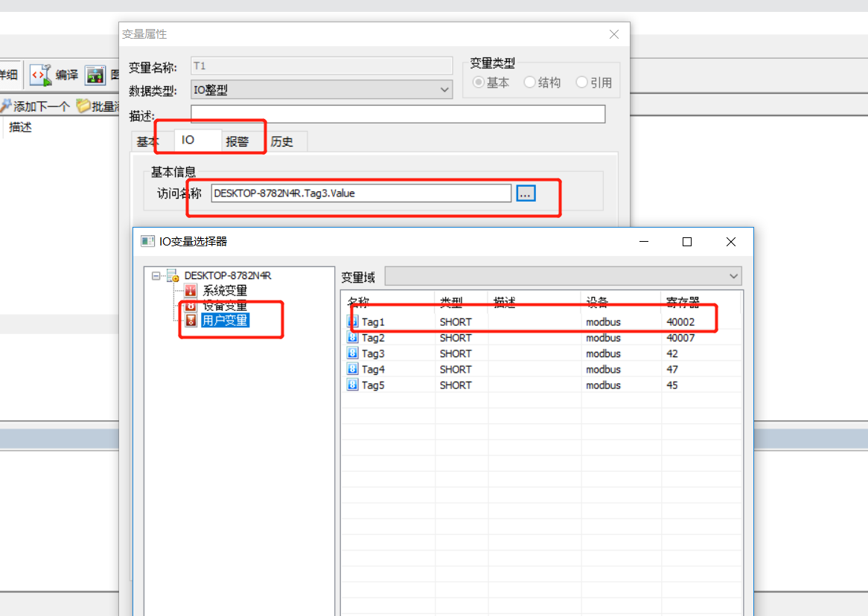
Task: Select the 引用 radio button
Action: [x=581, y=83]
